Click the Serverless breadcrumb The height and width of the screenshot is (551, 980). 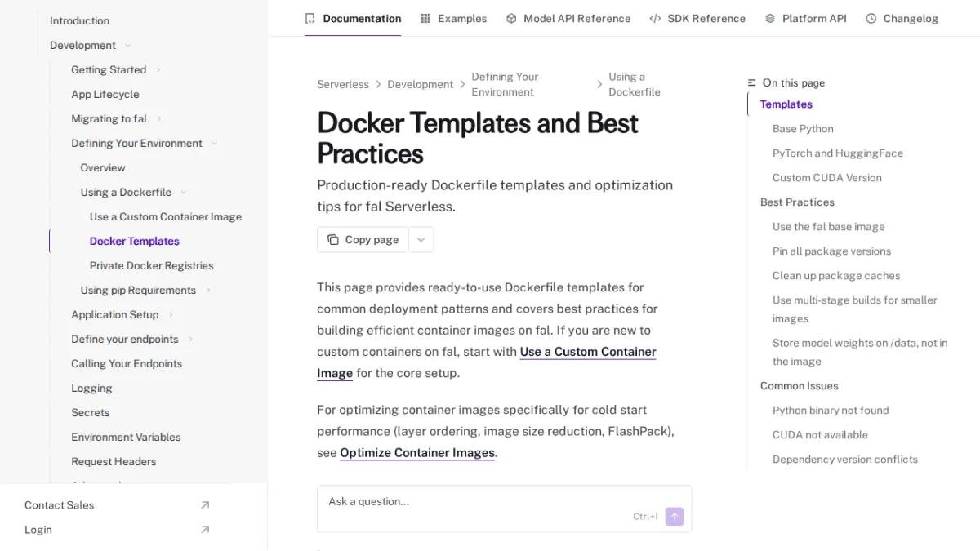click(343, 84)
